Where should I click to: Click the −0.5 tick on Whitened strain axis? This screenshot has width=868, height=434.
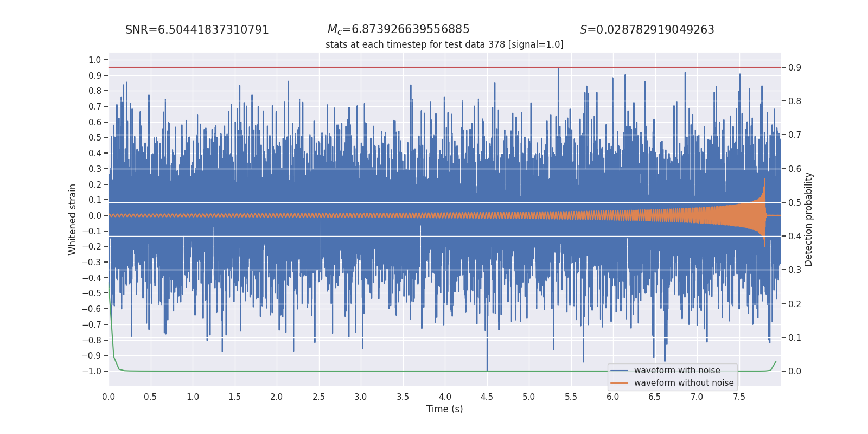point(92,293)
